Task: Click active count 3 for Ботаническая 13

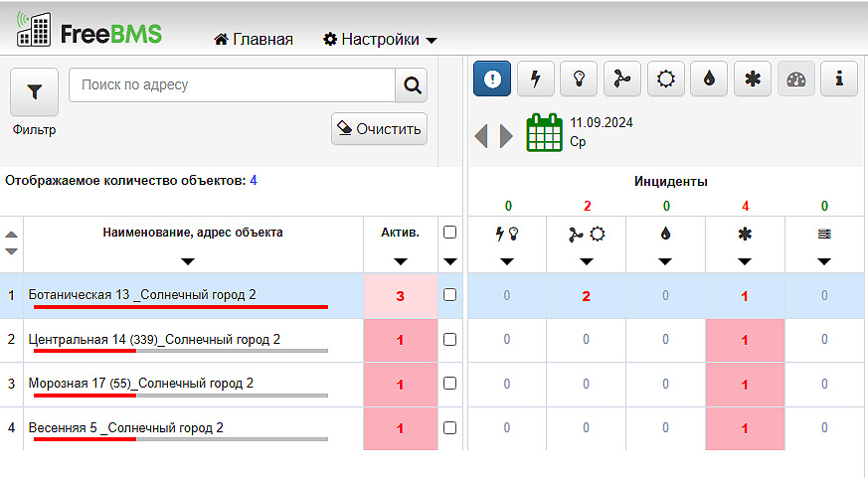Action: click(401, 296)
